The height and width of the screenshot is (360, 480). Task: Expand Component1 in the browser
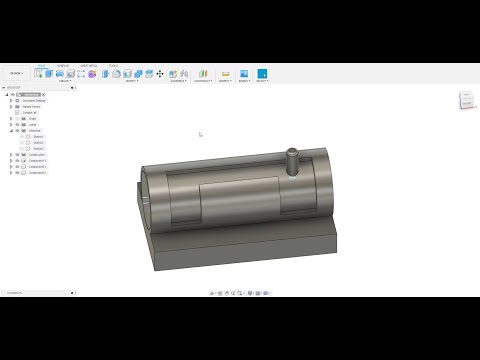(11, 161)
